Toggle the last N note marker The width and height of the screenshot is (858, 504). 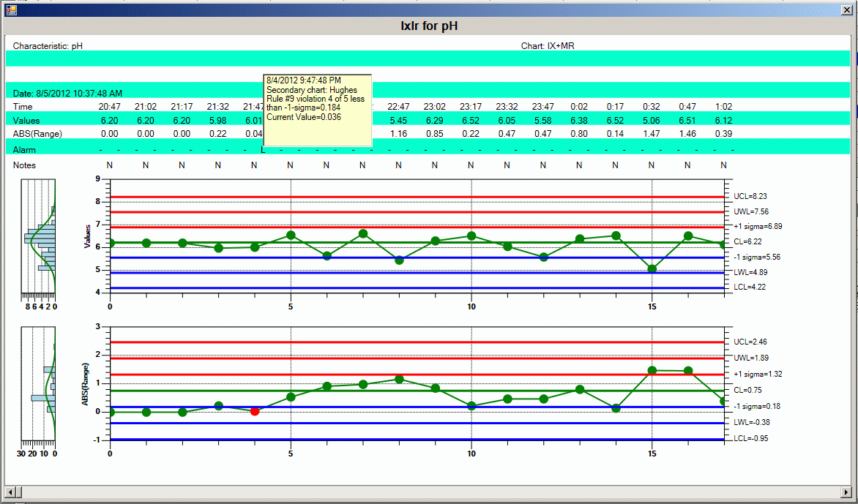tap(723, 165)
